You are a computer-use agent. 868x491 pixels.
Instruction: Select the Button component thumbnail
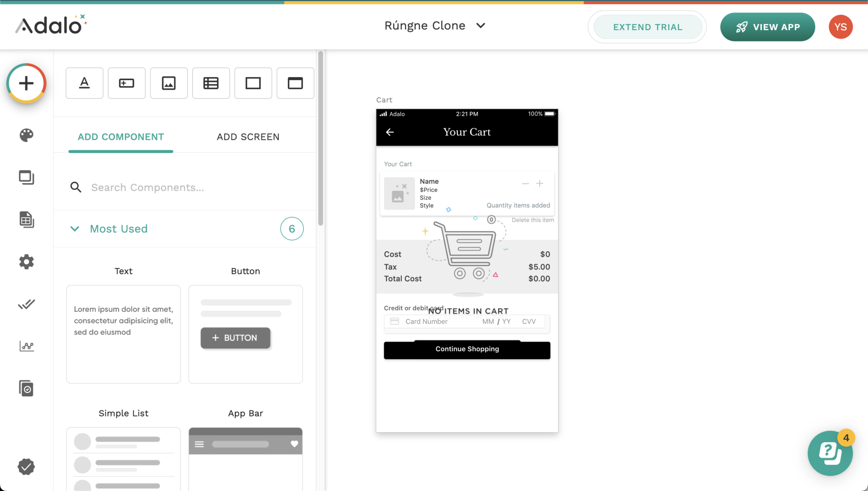pyautogui.click(x=245, y=334)
